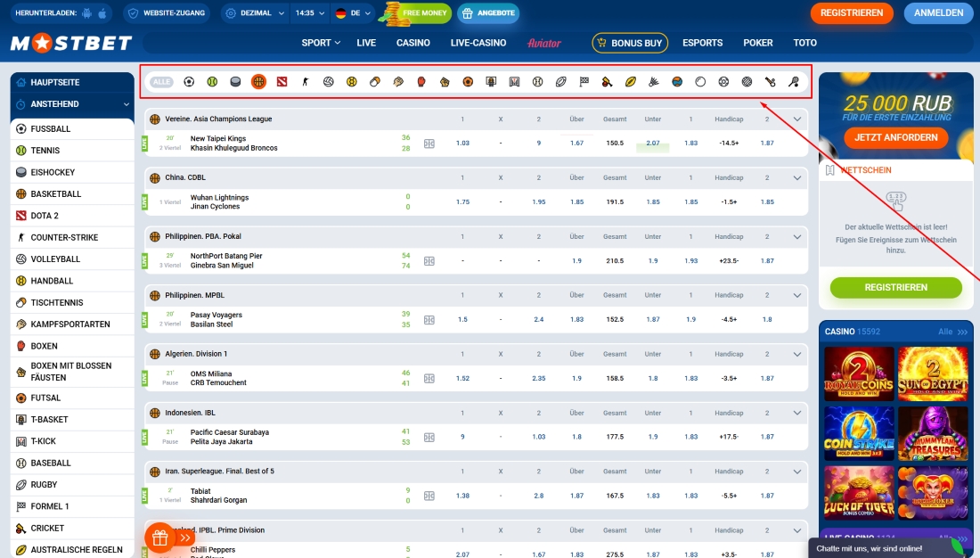The image size is (980, 558).
Task: Select the table tennis icon in top strip
Action: point(375,82)
